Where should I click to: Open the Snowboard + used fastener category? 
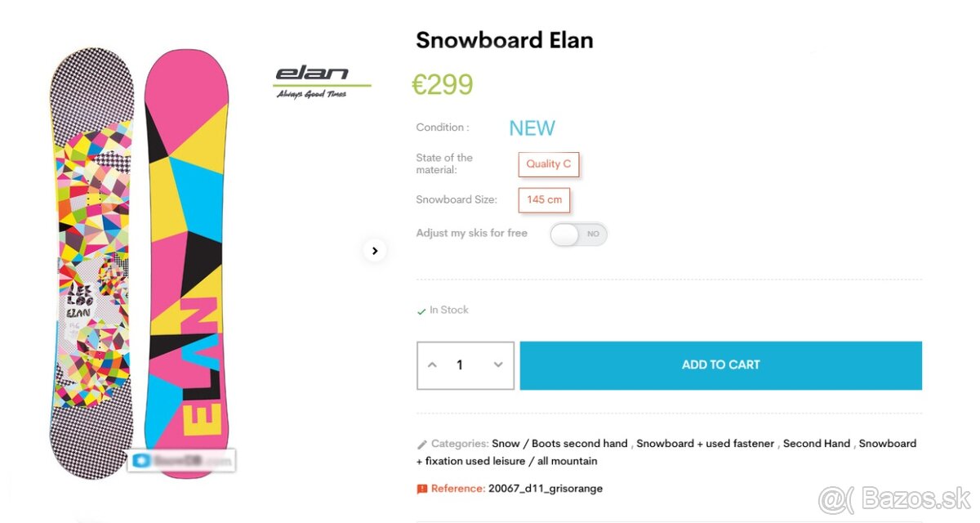706,443
